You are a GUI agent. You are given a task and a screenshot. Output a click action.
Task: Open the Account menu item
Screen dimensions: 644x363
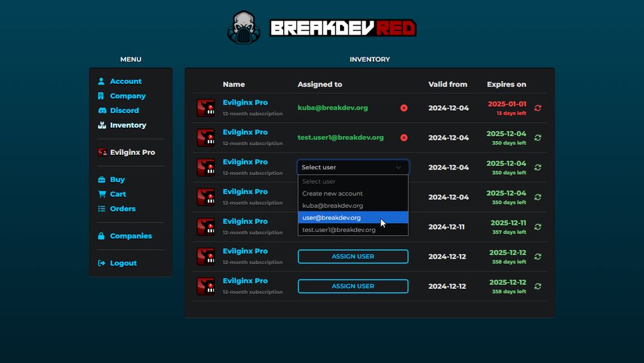click(x=126, y=81)
